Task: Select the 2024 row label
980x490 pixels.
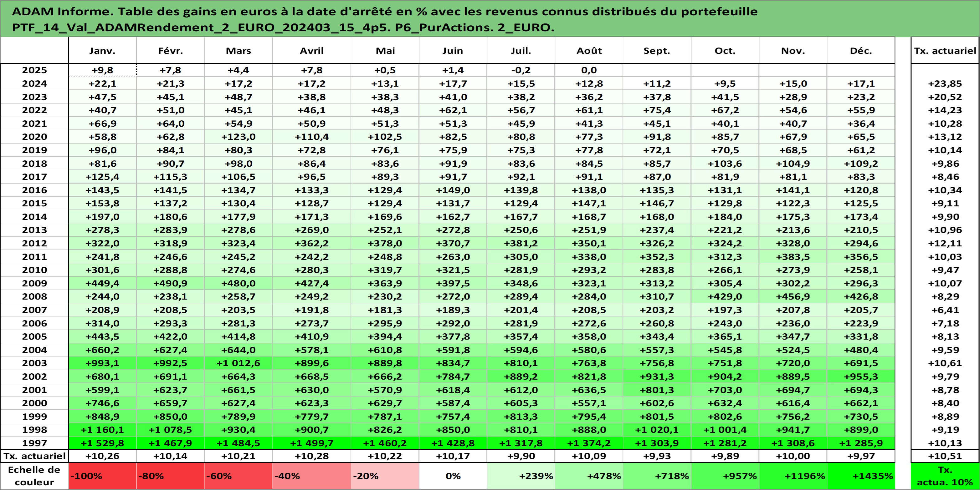Action: click(34, 83)
